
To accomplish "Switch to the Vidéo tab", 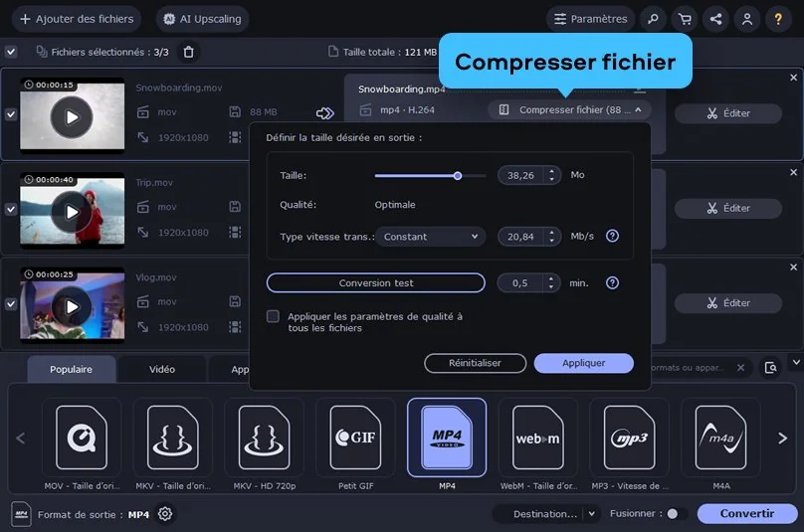I will click(162, 369).
